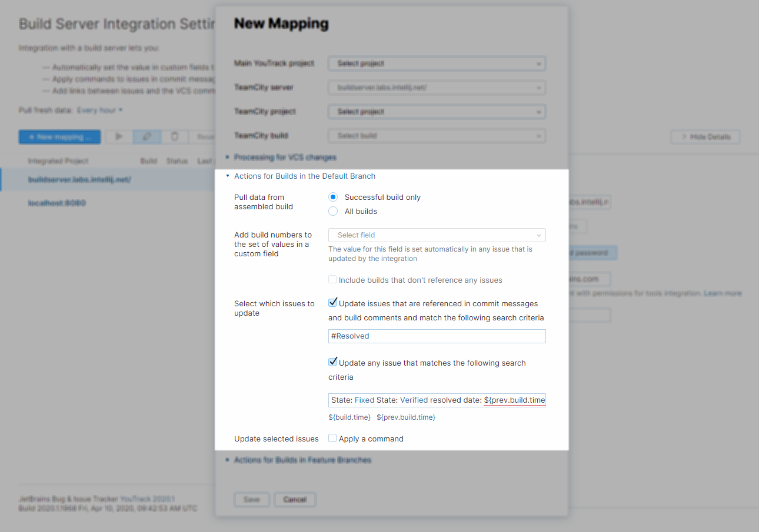Screen dimensions: 759x532
Task: Open the Main YouTrack project dropdown
Action: tap(437, 63)
